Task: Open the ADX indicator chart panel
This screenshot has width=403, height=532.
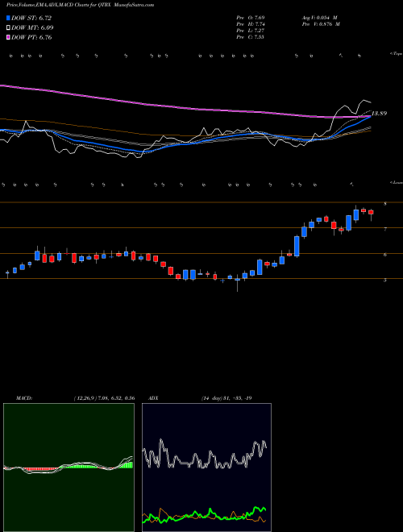Action: coord(206,468)
